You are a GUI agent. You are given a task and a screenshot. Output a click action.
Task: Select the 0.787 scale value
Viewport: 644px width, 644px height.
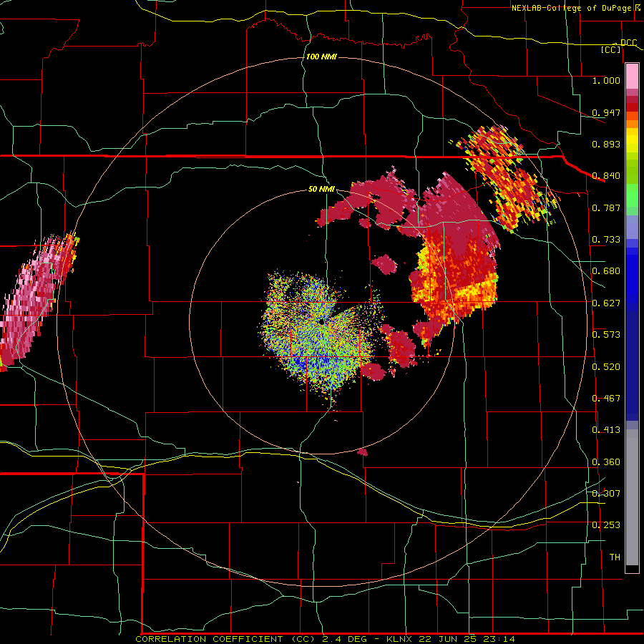[x=606, y=208]
